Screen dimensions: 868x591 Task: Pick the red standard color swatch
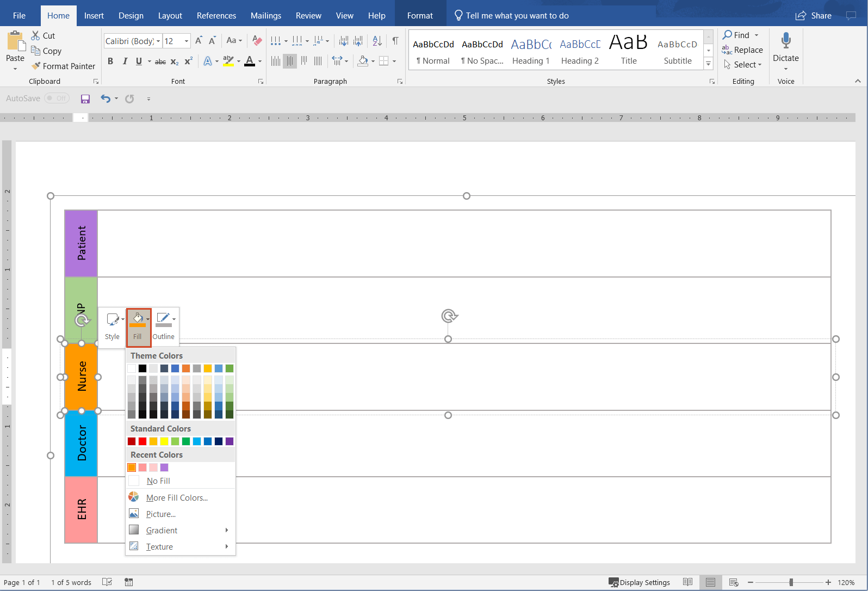(x=142, y=441)
